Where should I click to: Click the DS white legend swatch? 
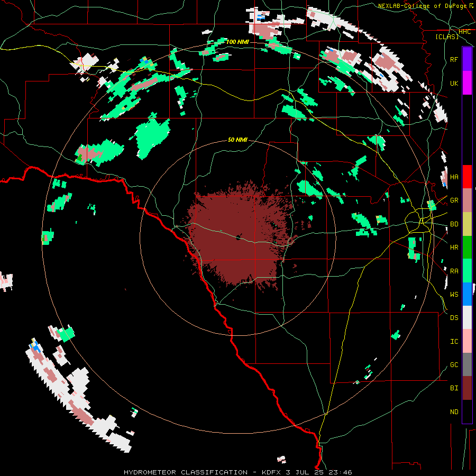pyautogui.click(x=467, y=317)
